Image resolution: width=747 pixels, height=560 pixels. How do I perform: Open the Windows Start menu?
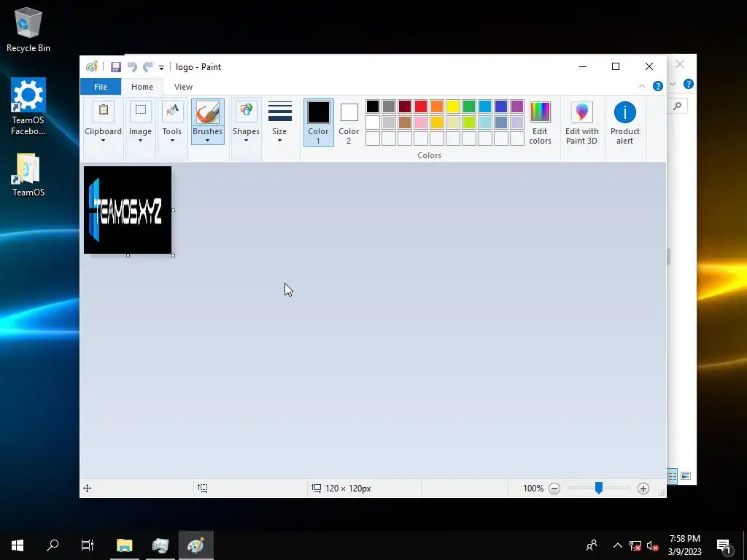[x=18, y=545]
